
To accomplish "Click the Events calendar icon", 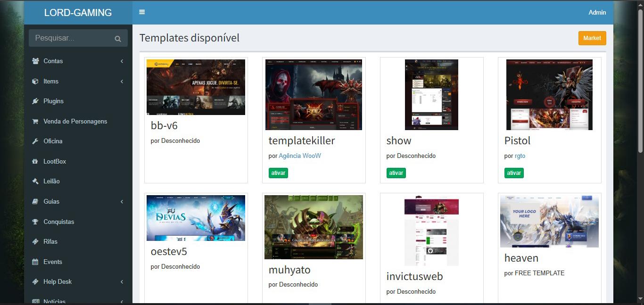I will pyautogui.click(x=35, y=262).
